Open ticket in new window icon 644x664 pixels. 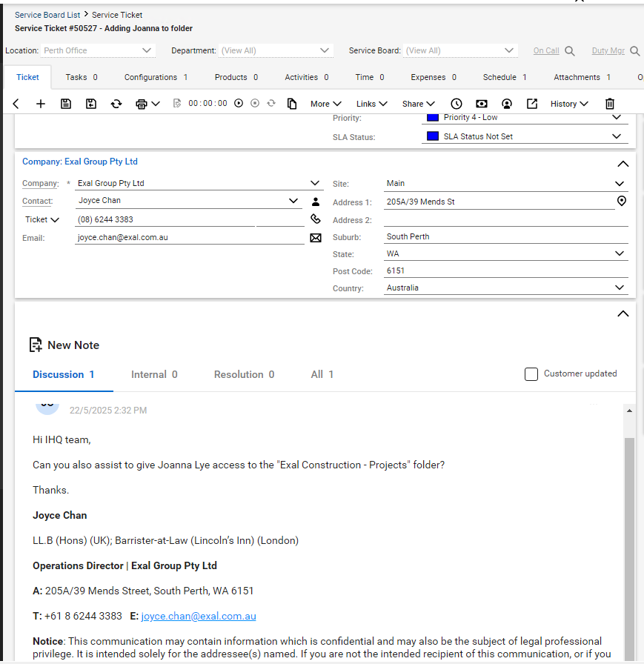532,104
